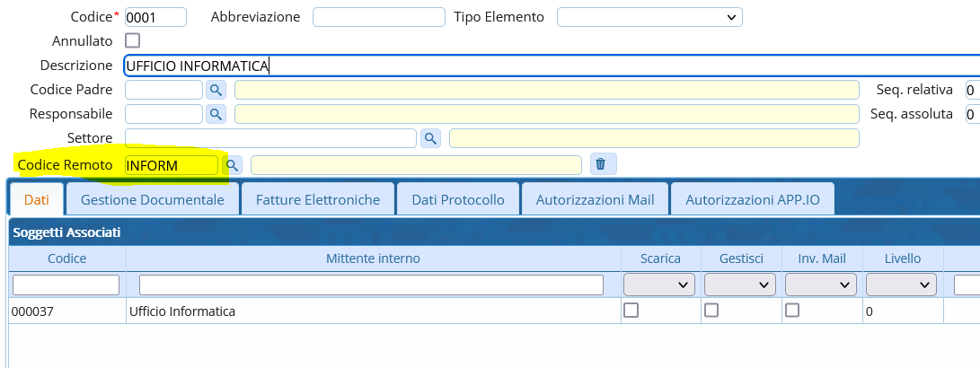980x368 pixels.
Task: Focus the Abbreviazione input field
Action: (378, 17)
